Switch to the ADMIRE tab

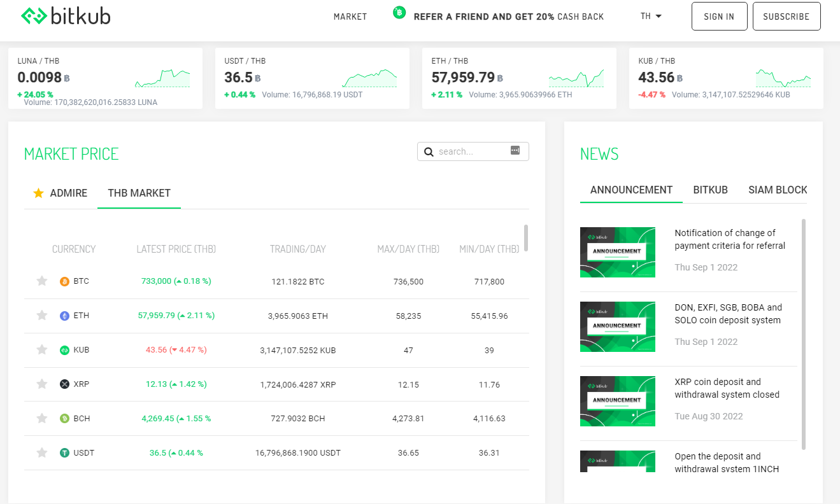[x=61, y=193]
